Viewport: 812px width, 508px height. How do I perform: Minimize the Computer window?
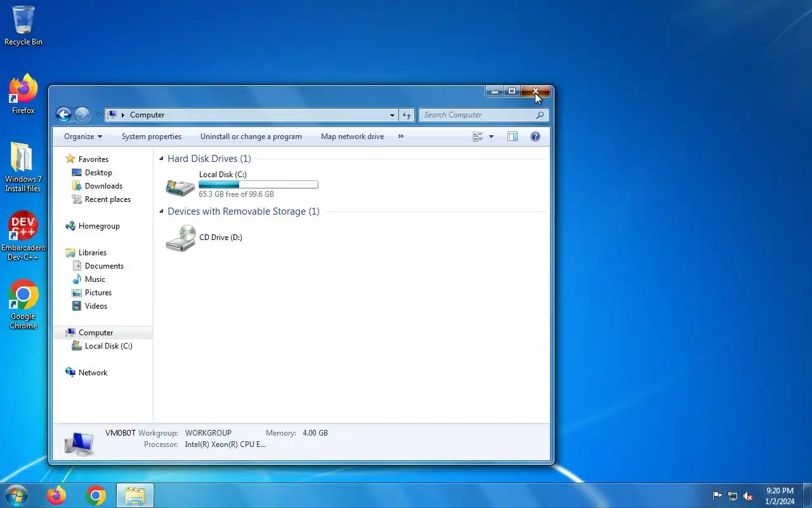tap(495, 91)
